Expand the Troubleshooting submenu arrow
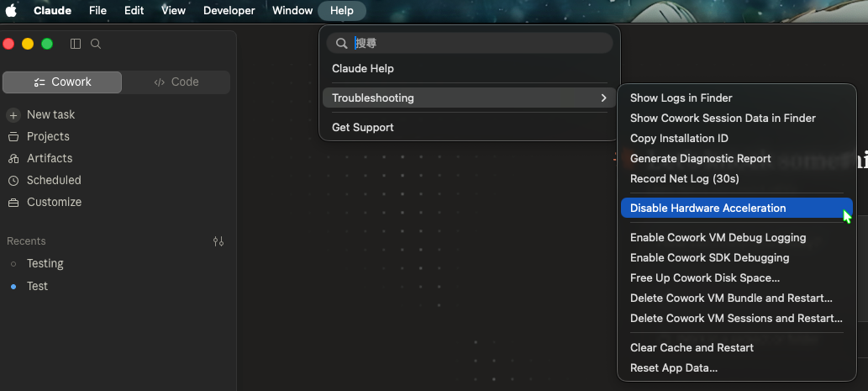Image resolution: width=868 pixels, height=391 pixels. [603, 98]
